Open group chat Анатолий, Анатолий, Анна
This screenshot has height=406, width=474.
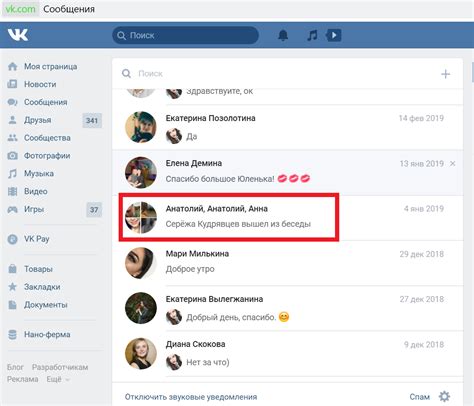pyautogui.click(x=287, y=217)
